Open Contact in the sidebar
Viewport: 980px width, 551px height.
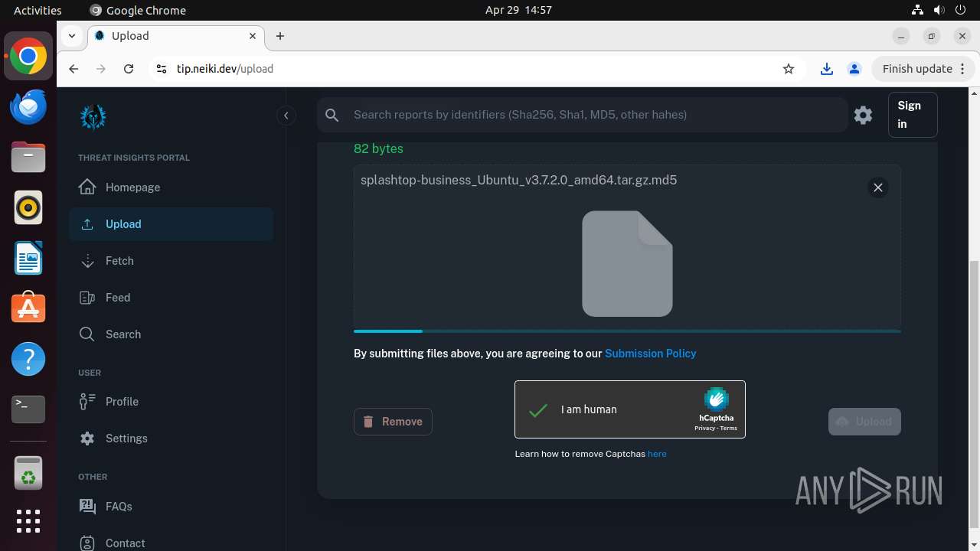coord(171,540)
